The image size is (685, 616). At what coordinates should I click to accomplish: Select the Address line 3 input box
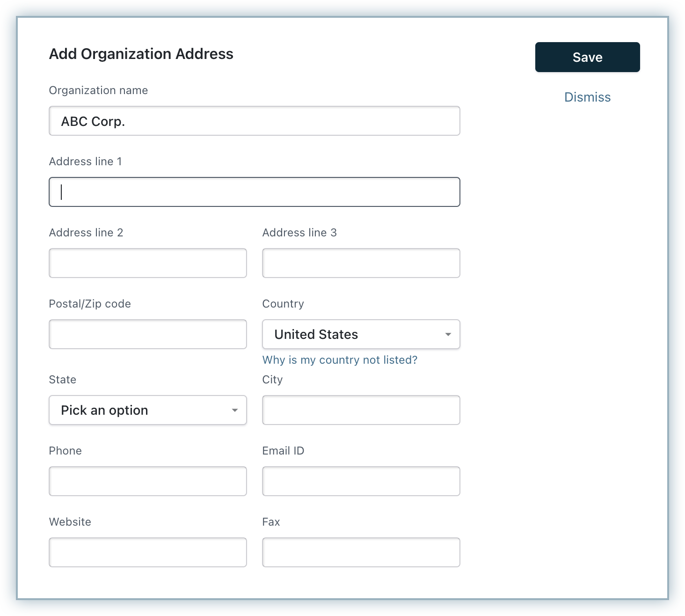[x=361, y=263]
